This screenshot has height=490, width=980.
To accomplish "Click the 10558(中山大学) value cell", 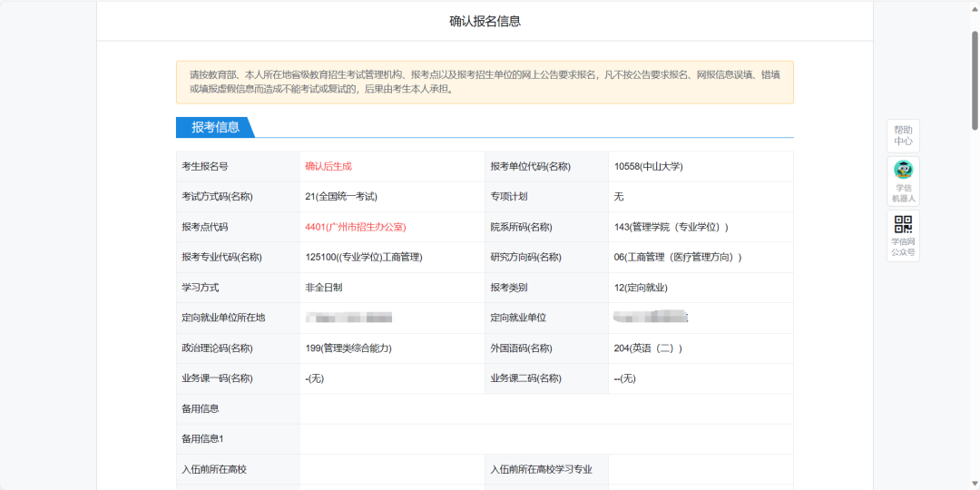I will click(648, 166).
